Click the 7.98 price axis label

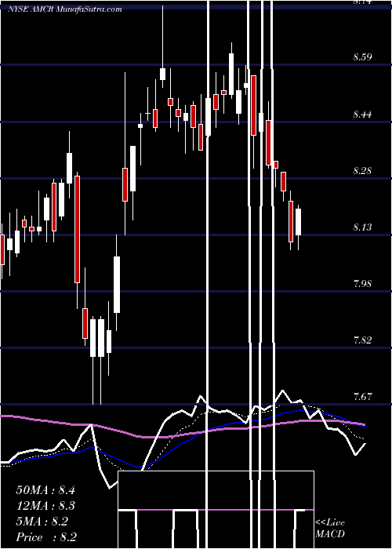[x=362, y=283]
